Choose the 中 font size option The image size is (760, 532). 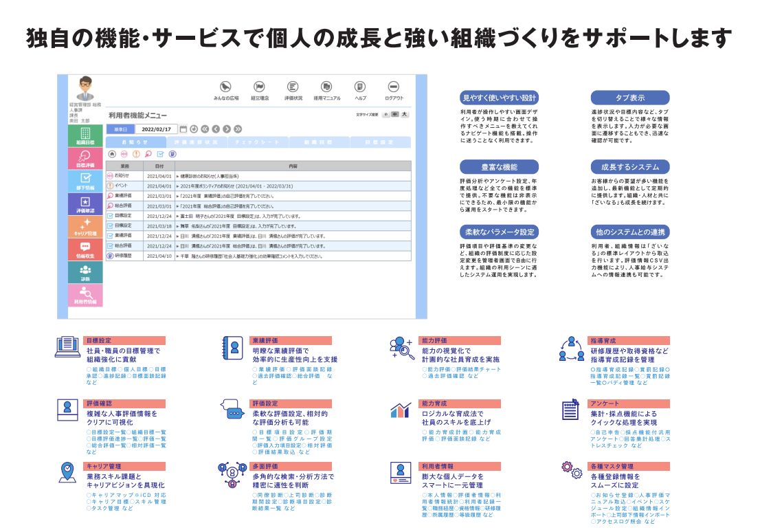click(395, 114)
